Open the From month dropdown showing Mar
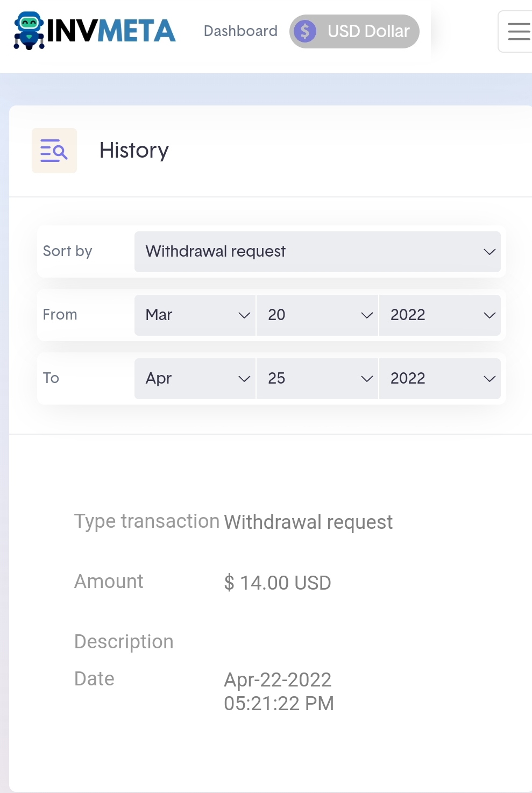The width and height of the screenshot is (532, 793). [195, 315]
